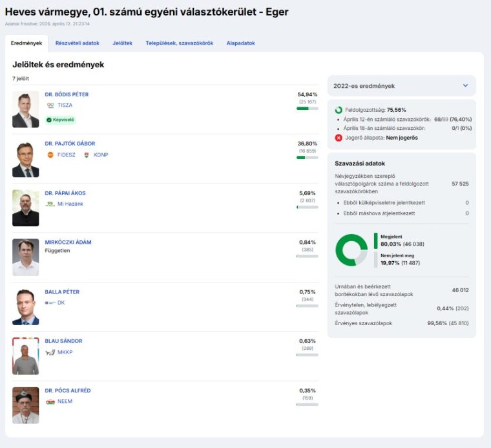Open Dr. Pajtók Gábor candidate link

pos(69,144)
